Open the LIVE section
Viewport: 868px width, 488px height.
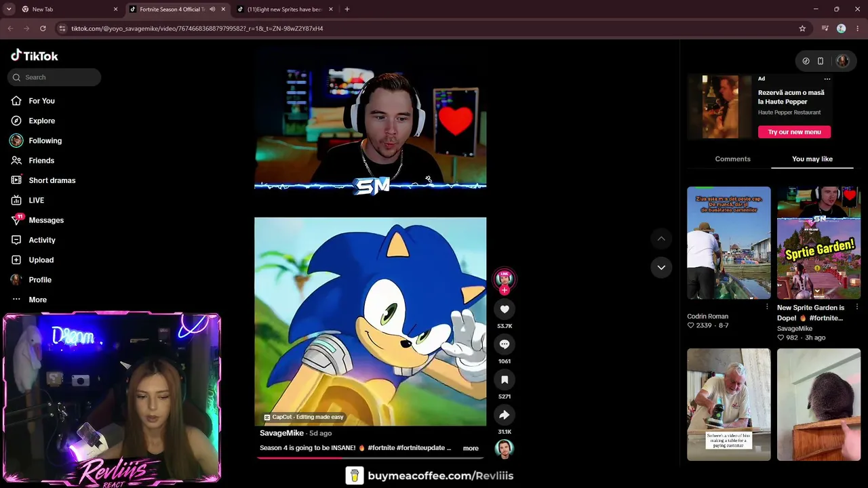tap(28, 201)
